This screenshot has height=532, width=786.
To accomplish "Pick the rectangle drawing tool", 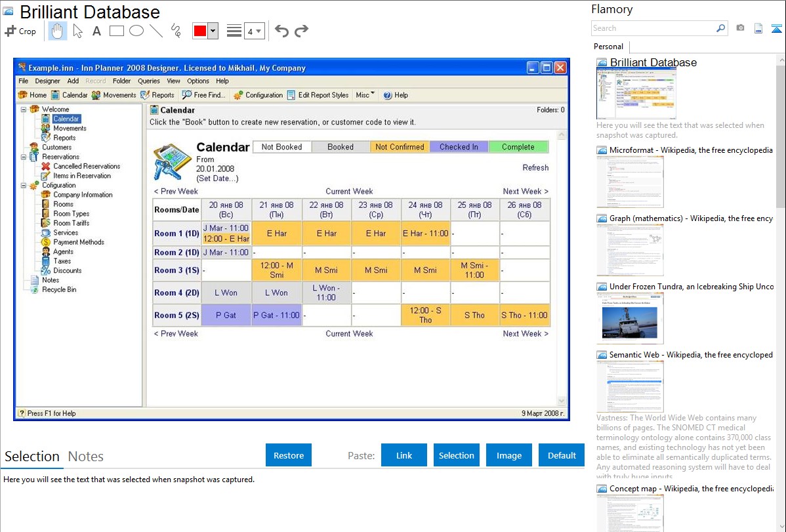I will coord(116,31).
